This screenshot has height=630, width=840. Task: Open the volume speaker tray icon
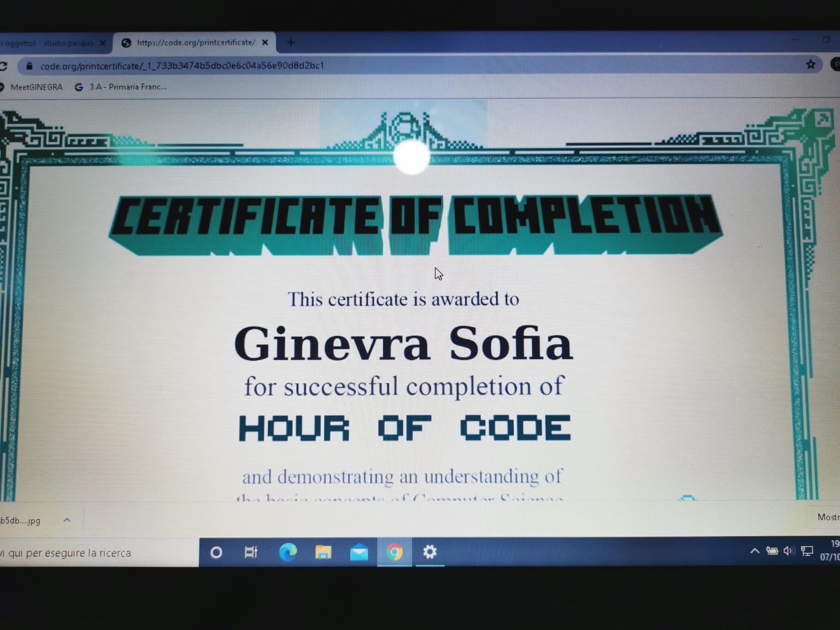click(x=789, y=551)
